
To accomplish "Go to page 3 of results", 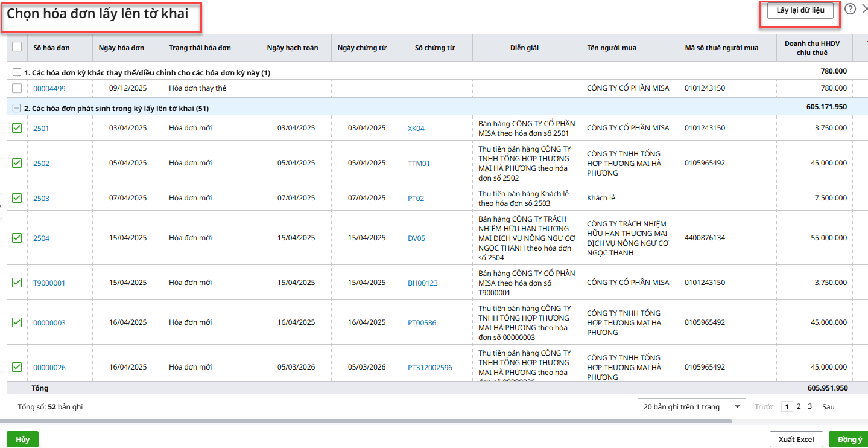I will click(809, 406).
